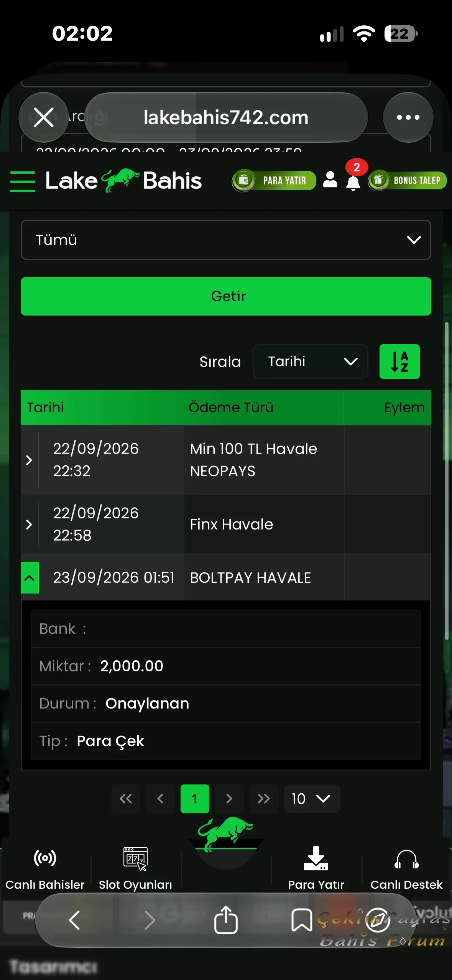The image size is (452, 980).
Task: Collapse the 23/09/2026 01:51 row
Action: pyautogui.click(x=30, y=577)
